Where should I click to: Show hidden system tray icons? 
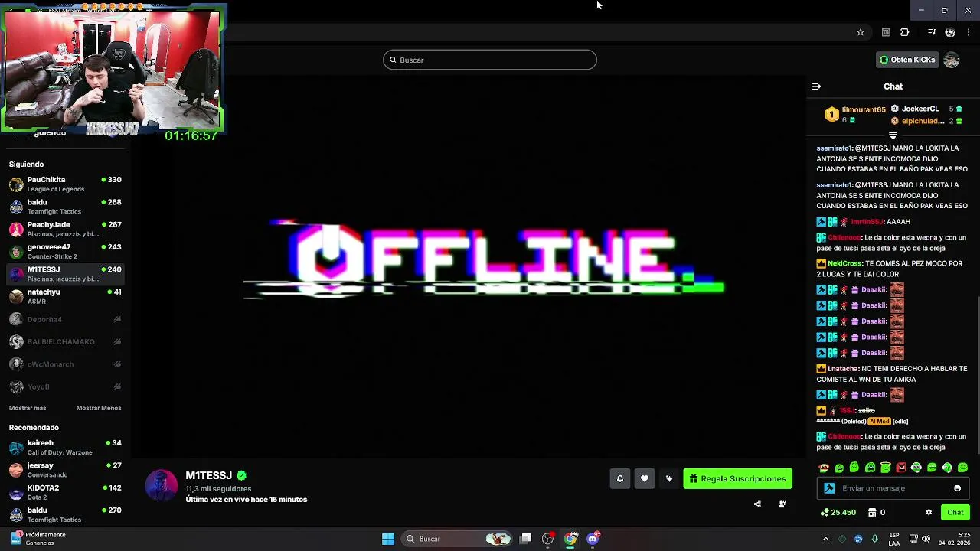pyautogui.click(x=825, y=539)
